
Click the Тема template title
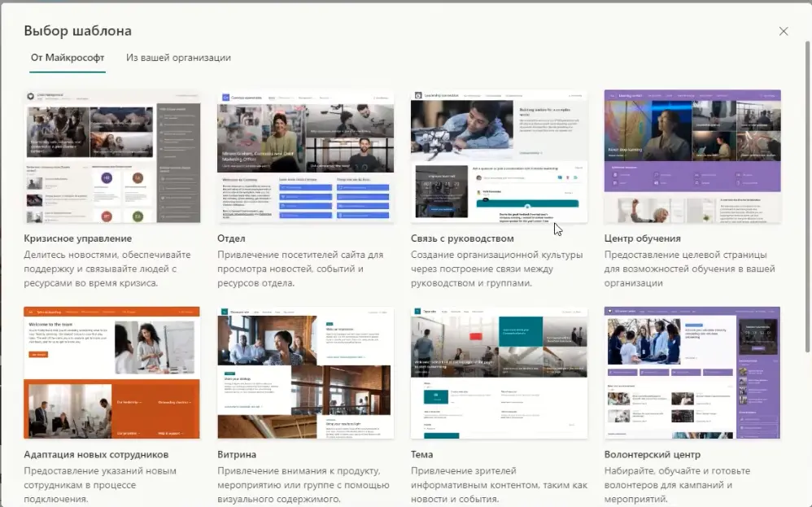(x=421, y=454)
